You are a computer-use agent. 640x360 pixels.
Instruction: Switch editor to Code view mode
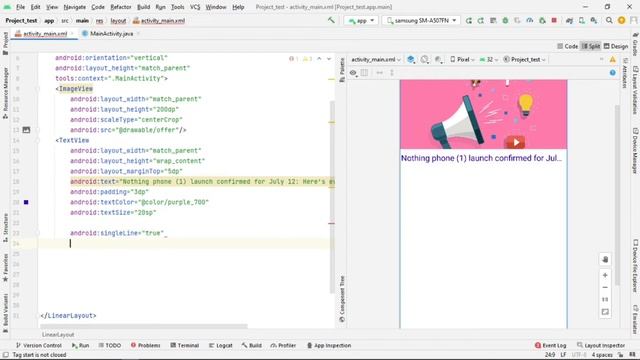click(x=567, y=46)
